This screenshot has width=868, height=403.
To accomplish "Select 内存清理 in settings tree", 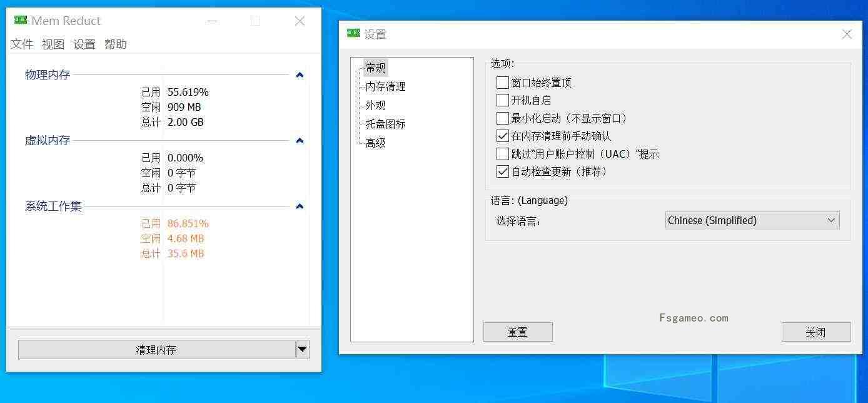I will pyautogui.click(x=386, y=86).
